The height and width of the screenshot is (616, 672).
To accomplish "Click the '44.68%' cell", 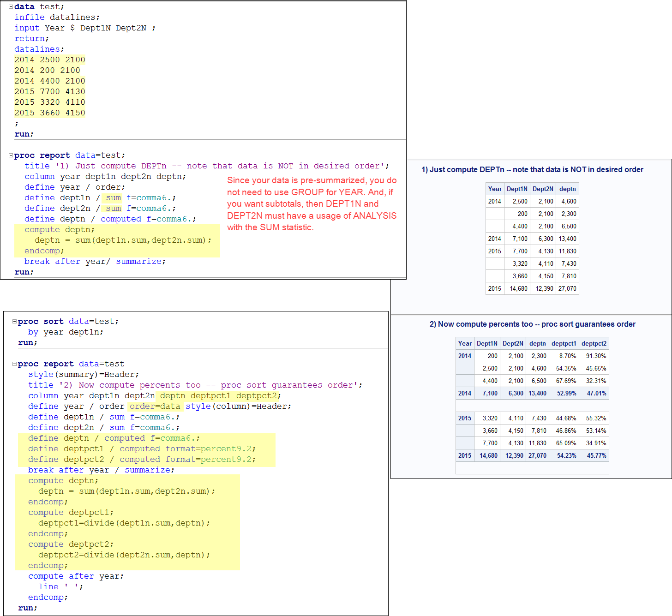I will pyautogui.click(x=564, y=418).
